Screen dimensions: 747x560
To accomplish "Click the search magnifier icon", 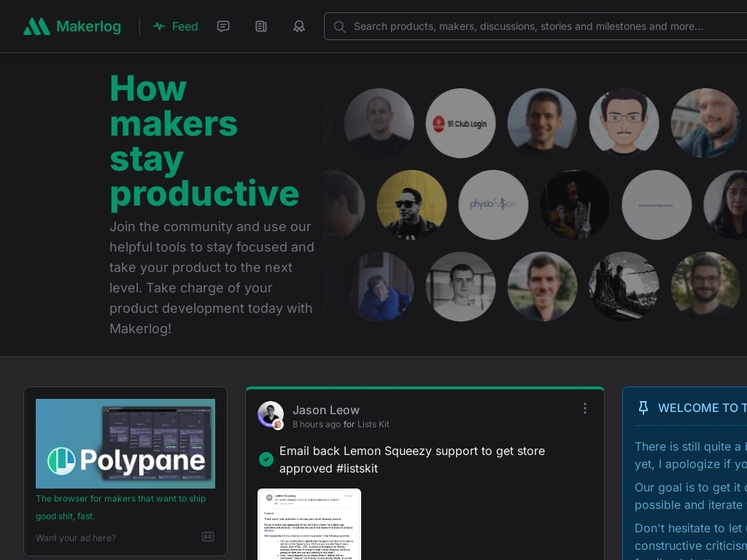I will click(x=340, y=27).
